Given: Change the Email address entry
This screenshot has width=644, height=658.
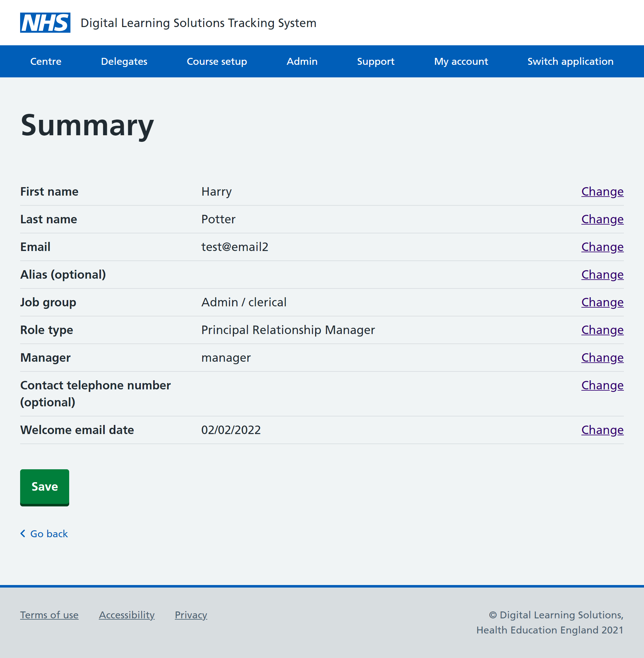Looking at the screenshot, I should pyautogui.click(x=602, y=247).
